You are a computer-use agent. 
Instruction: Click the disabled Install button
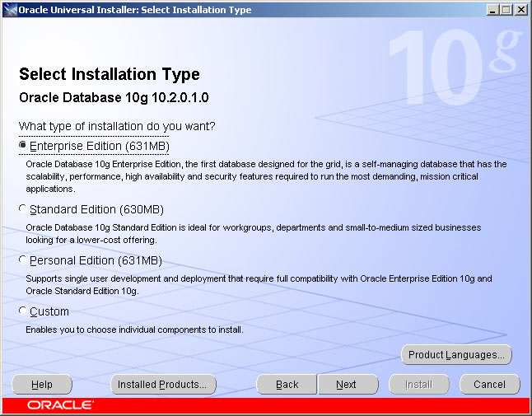click(x=419, y=385)
